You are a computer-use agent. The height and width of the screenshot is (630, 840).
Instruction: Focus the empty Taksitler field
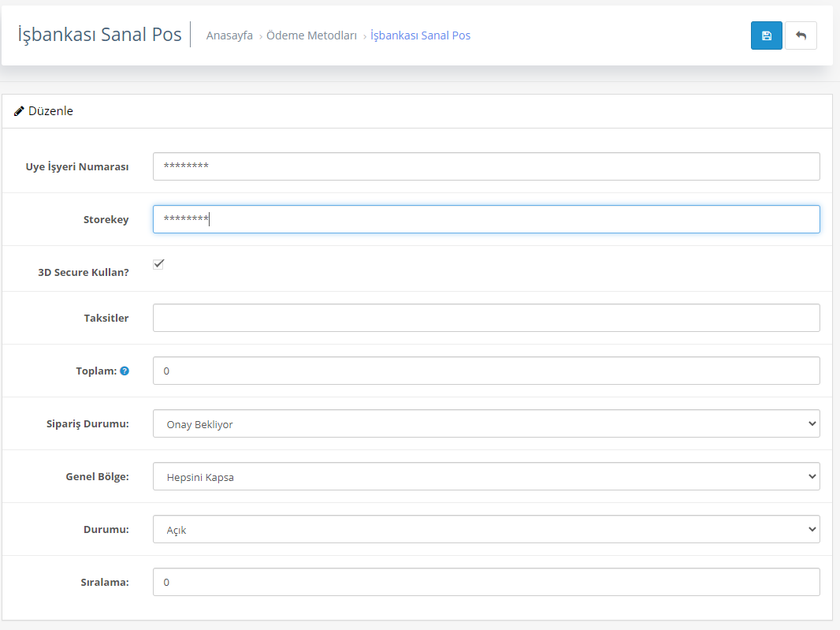coord(486,318)
